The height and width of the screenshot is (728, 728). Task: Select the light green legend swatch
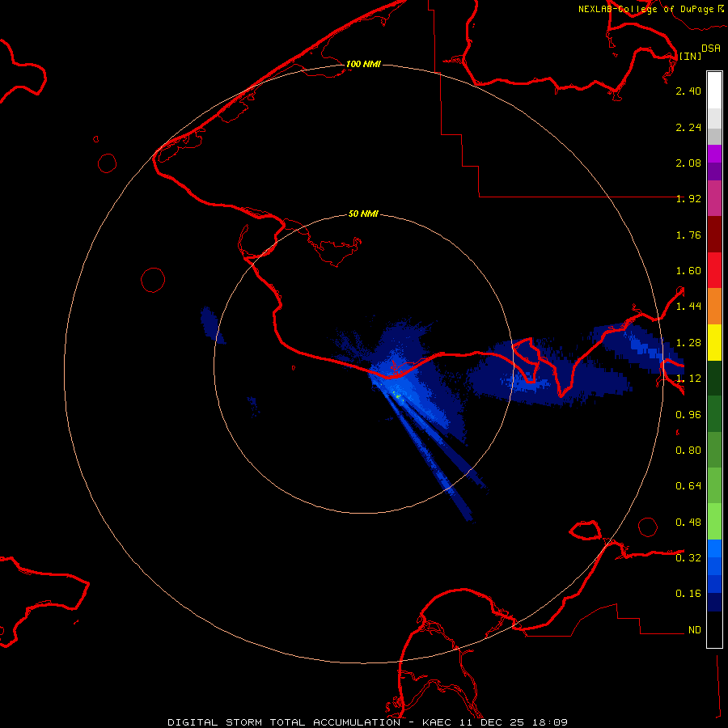(714, 522)
